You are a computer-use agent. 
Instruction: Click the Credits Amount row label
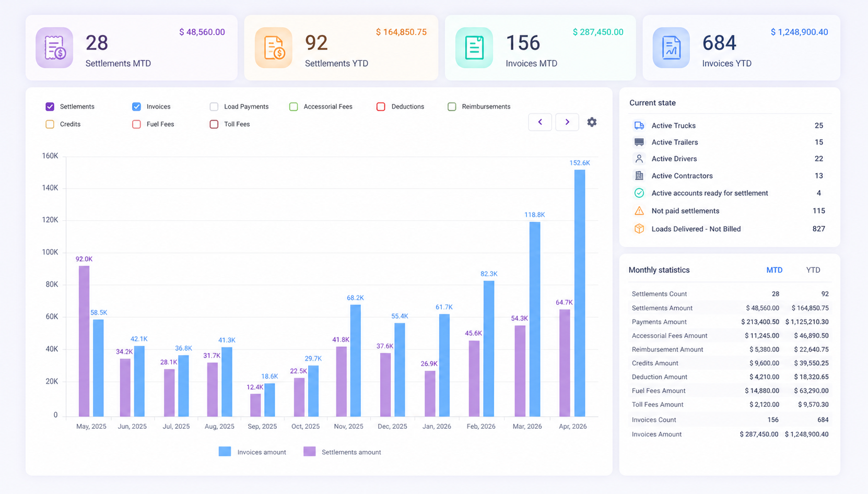(x=655, y=363)
